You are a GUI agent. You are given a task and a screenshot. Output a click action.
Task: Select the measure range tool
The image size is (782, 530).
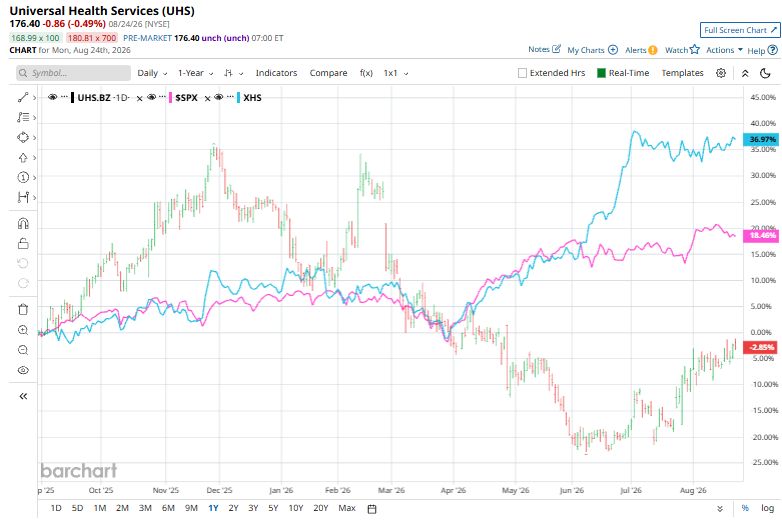[x=23, y=197]
